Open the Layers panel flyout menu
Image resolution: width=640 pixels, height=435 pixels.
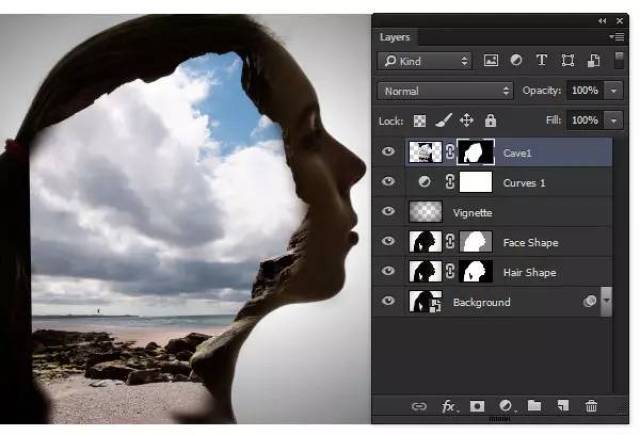click(617, 37)
